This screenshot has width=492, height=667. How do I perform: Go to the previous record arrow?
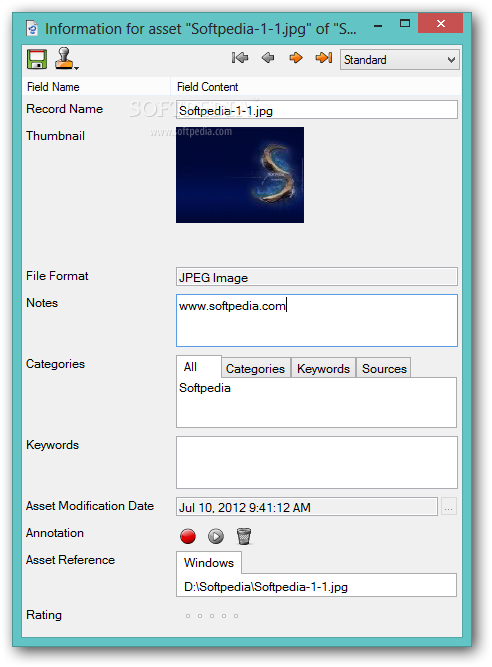[x=268, y=57]
